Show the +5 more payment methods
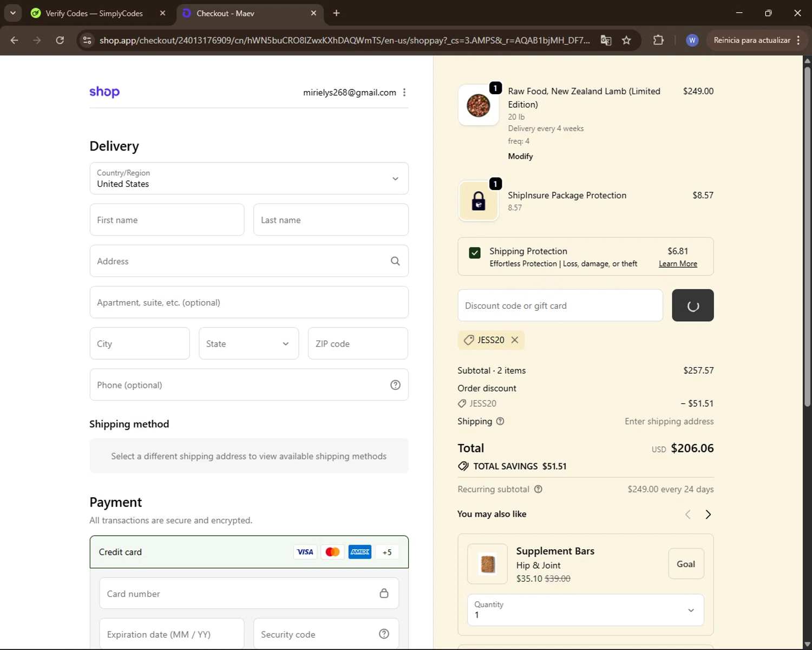The image size is (812, 650). (x=387, y=552)
